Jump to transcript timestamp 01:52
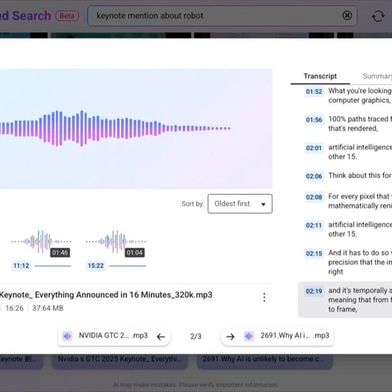392x392 pixels. coord(314,92)
